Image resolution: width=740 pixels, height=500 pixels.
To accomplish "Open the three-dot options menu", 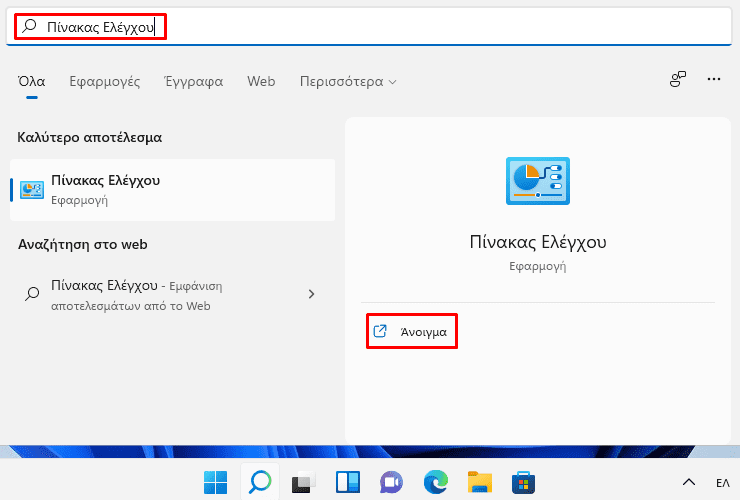I will (x=714, y=79).
